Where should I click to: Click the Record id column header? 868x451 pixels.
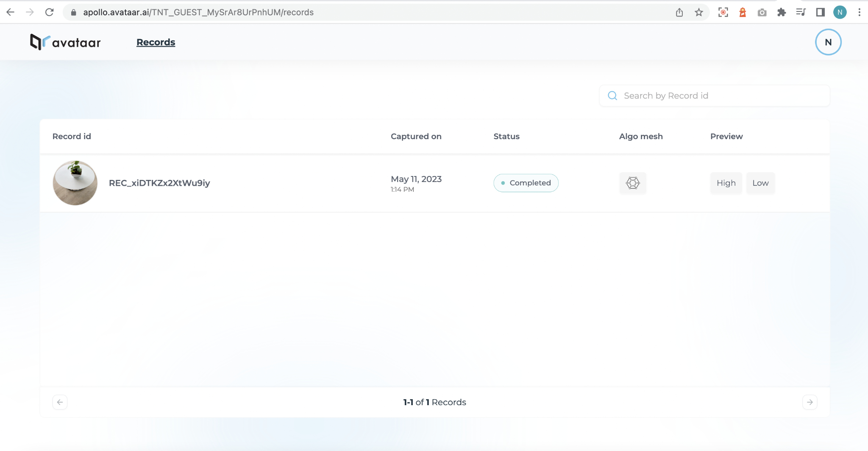point(72,136)
